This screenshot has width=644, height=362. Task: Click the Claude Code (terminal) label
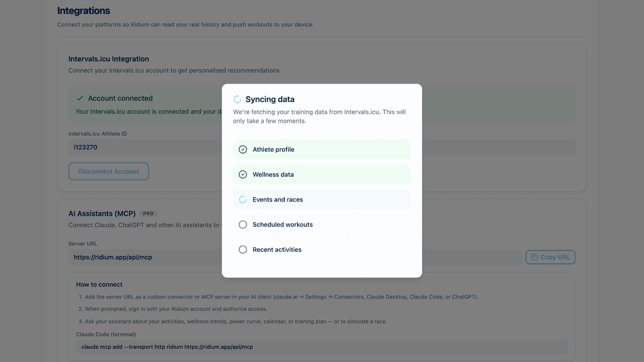point(106,335)
